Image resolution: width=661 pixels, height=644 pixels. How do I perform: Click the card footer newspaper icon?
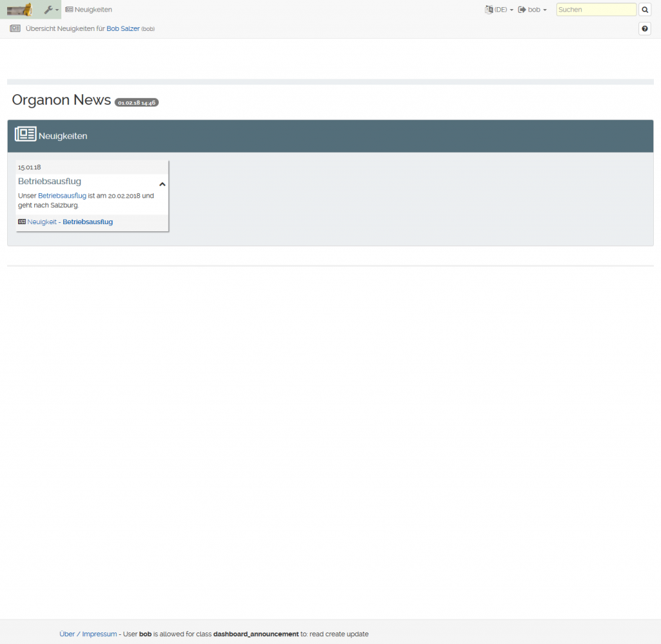[22, 222]
